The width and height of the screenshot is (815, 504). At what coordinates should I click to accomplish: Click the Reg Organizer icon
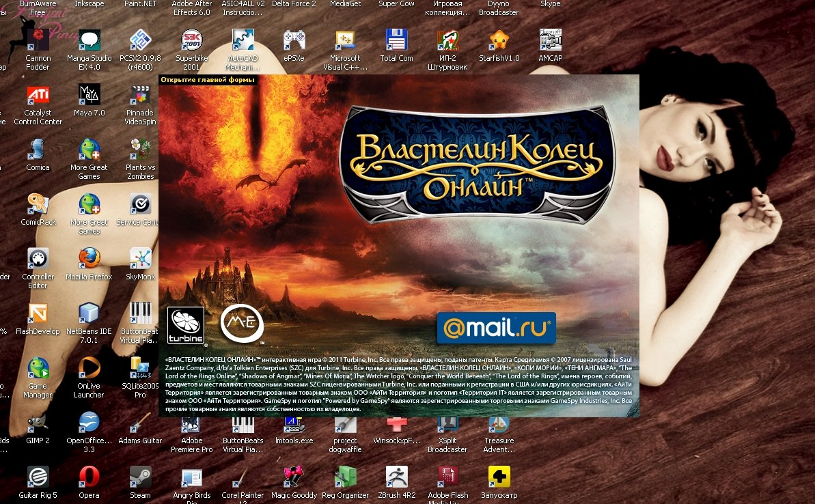click(x=345, y=477)
